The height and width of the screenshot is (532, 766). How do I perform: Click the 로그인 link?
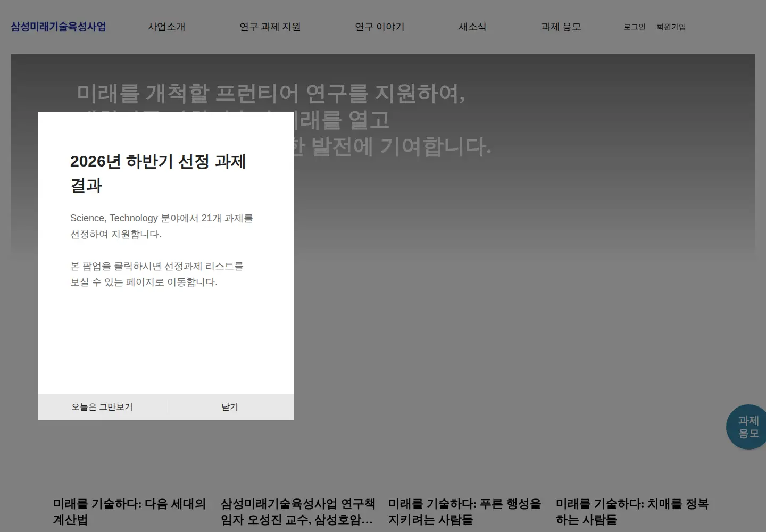pyautogui.click(x=635, y=27)
